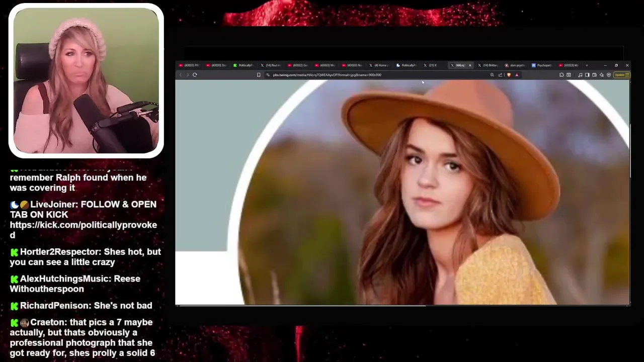Open Brave Playlist music note icon
Viewport: 644px width, 362px height.
(580, 75)
